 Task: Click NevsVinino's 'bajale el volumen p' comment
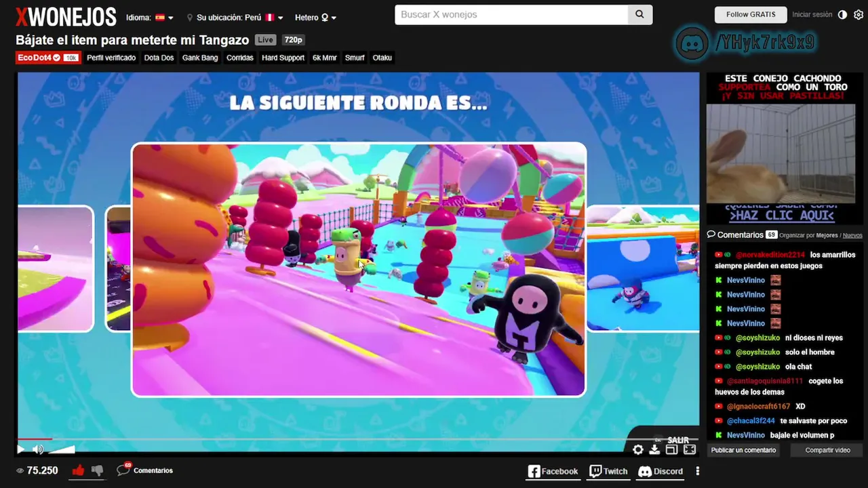(x=802, y=435)
